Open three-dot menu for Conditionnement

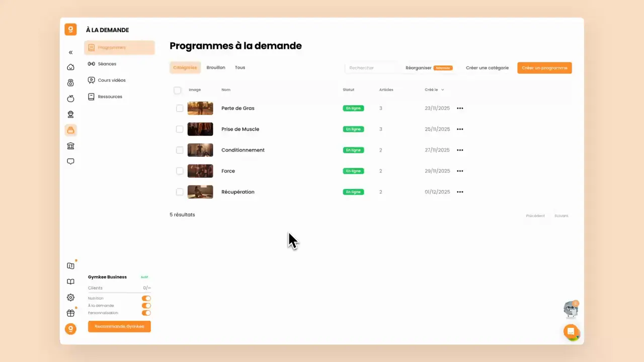click(x=460, y=150)
